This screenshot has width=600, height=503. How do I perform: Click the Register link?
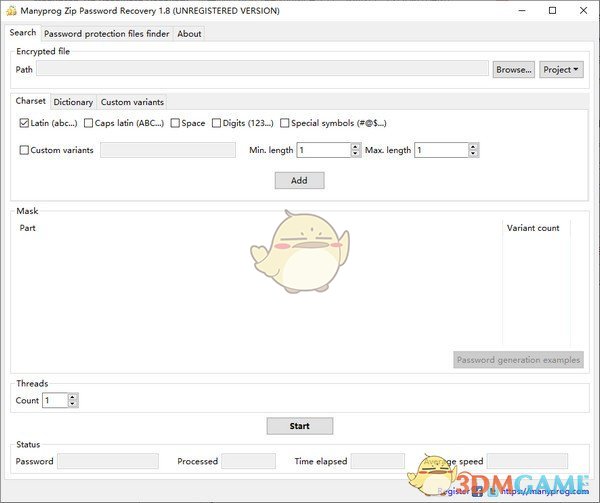tap(453, 491)
